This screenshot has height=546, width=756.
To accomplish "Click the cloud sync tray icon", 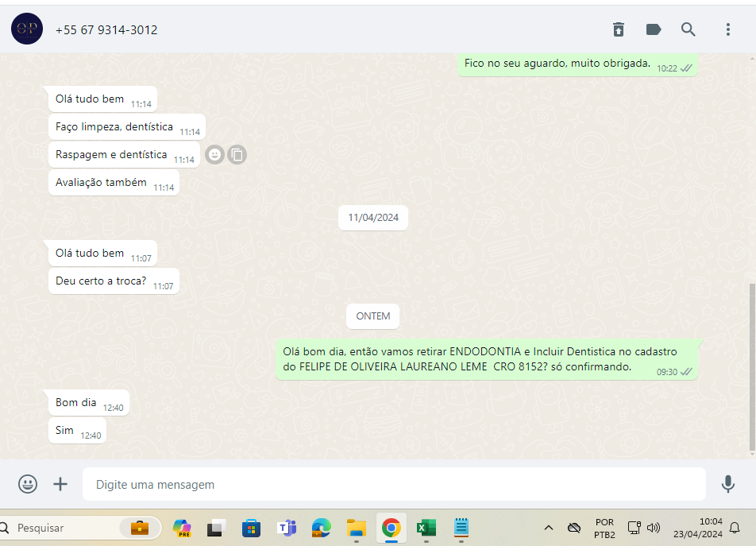I will [x=573, y=529].
